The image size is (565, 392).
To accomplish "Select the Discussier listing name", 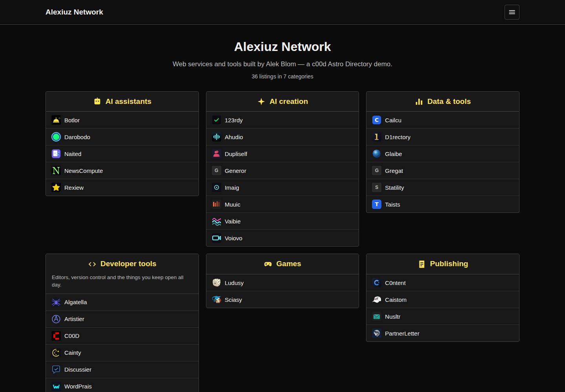I will pos(78,370).
